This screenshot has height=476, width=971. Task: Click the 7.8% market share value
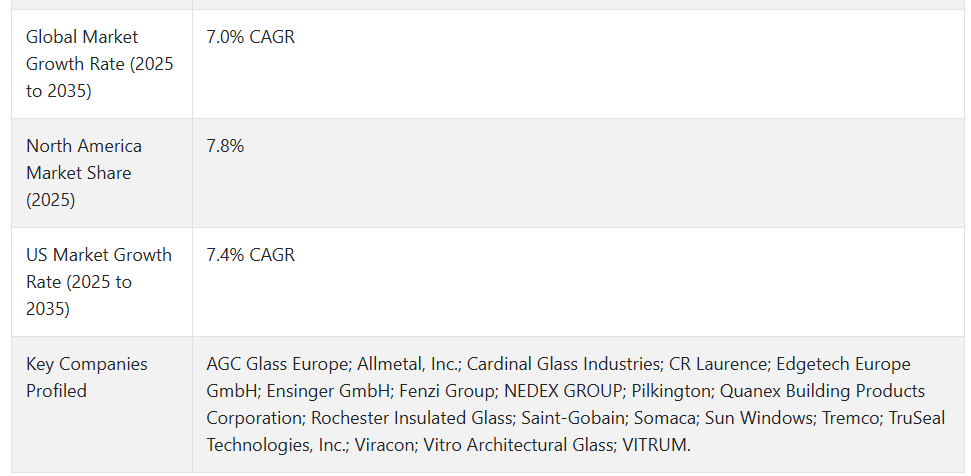(x=225, y=146)
